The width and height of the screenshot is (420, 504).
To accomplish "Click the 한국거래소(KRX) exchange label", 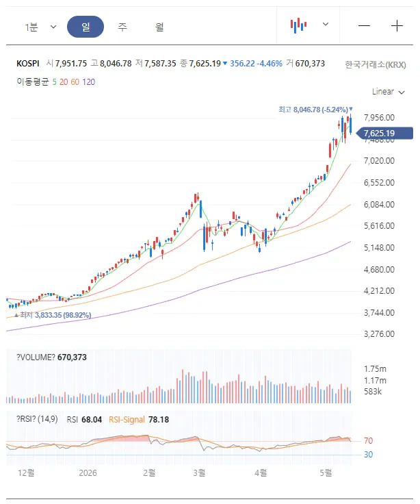I will pyautogui.click(x=376, y=64).
